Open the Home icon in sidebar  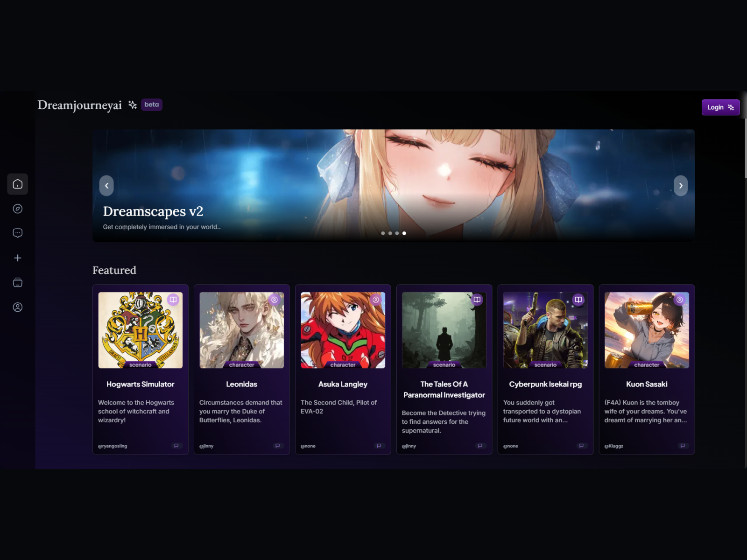click(x=18, y=184)
